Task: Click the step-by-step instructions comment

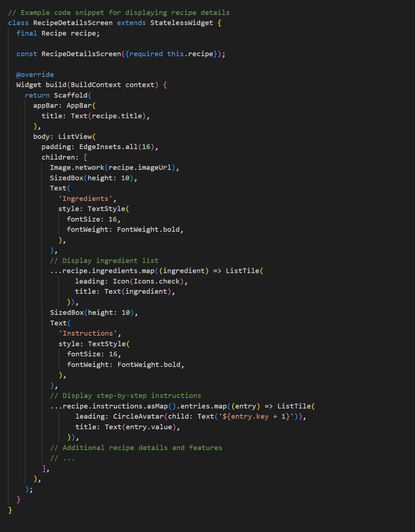Action: tap(126, 395)
